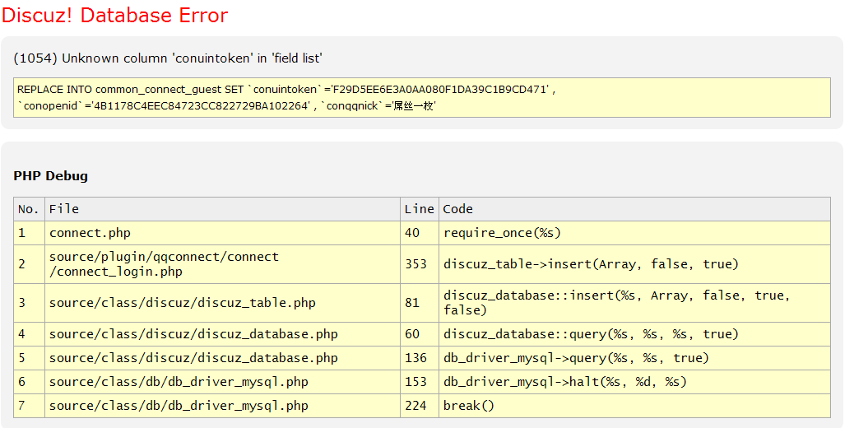Click the Line column header
The height and width of the screenshot is (428, 868).
pos(419,209)
